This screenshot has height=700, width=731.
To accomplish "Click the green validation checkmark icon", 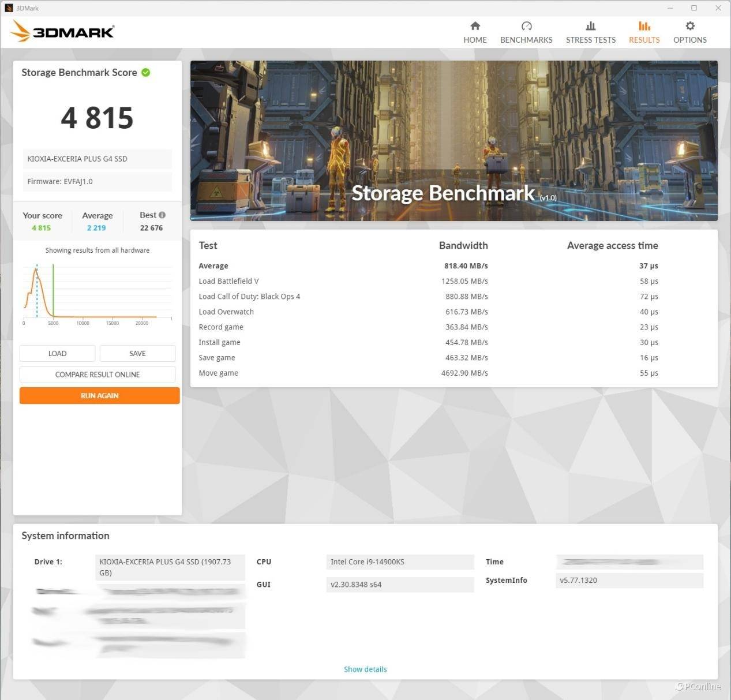I will tap(146, 73).
